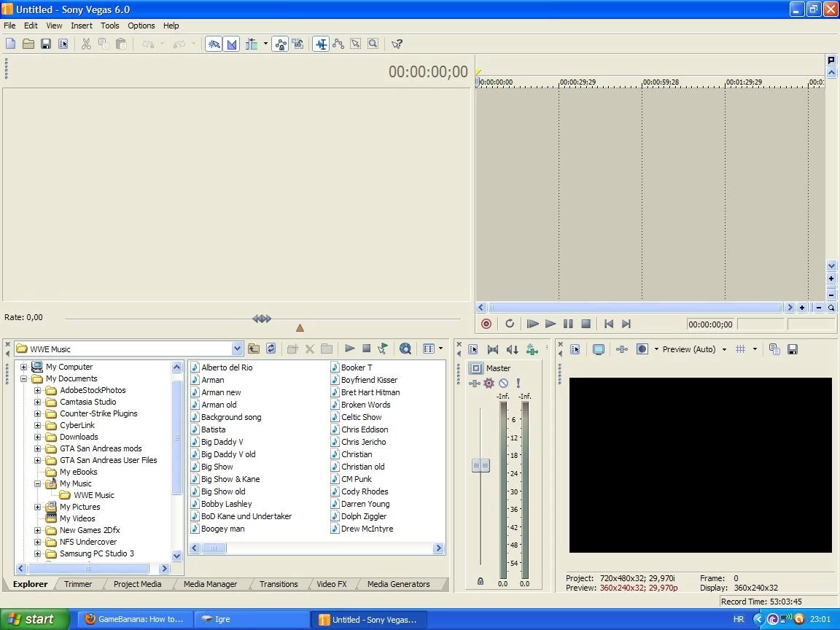This screenshot has width=840, height=630.
Task: Switch to the Media Manager tab
Action: coord(210,584)
